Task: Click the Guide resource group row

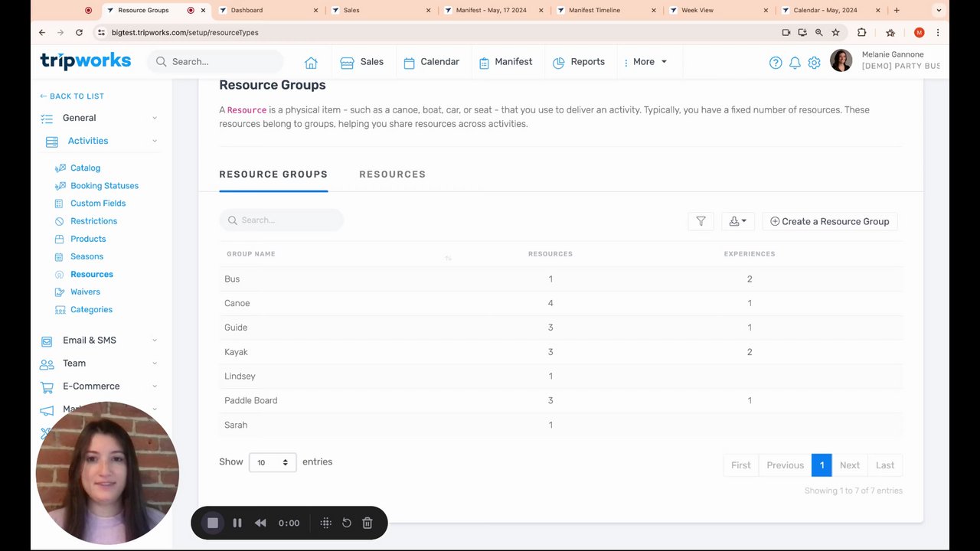Action: click(x=561, y=328)
